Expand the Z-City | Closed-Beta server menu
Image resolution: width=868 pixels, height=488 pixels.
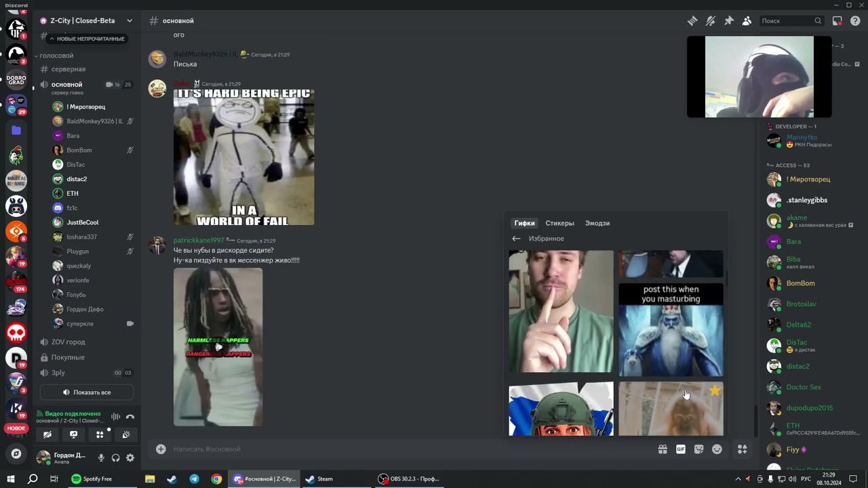tap(86, 21)
